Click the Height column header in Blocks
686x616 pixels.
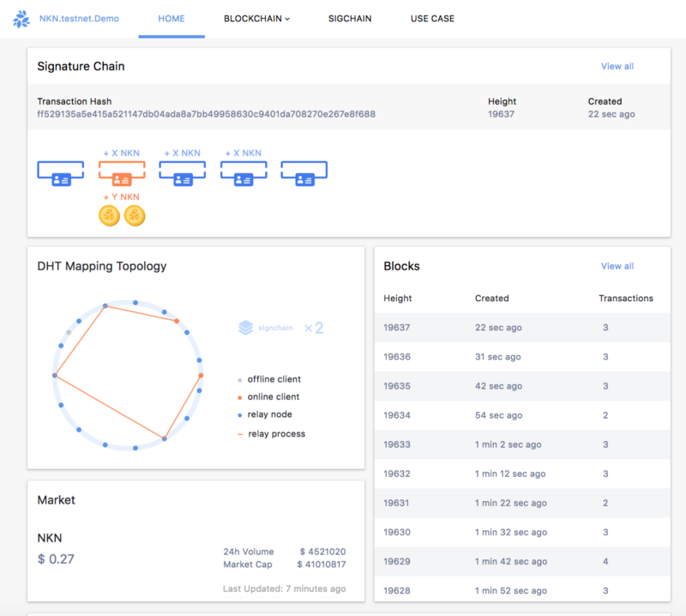(x=398, y=299)
